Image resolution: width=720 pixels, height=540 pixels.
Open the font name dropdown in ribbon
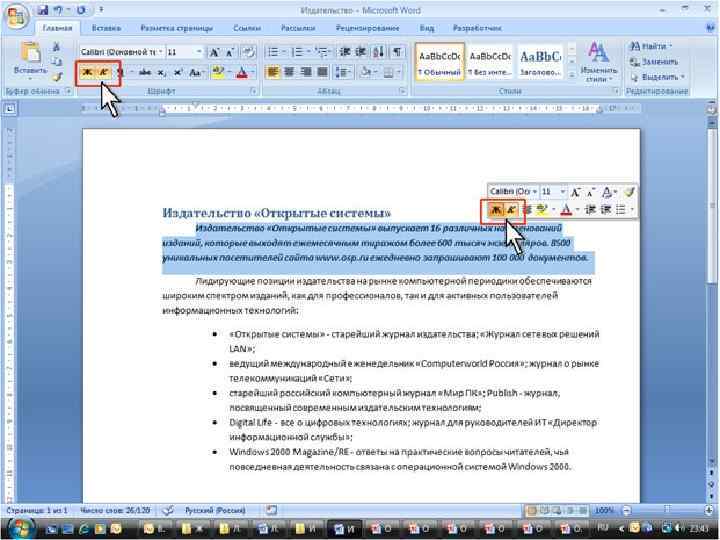coord(160,52)
